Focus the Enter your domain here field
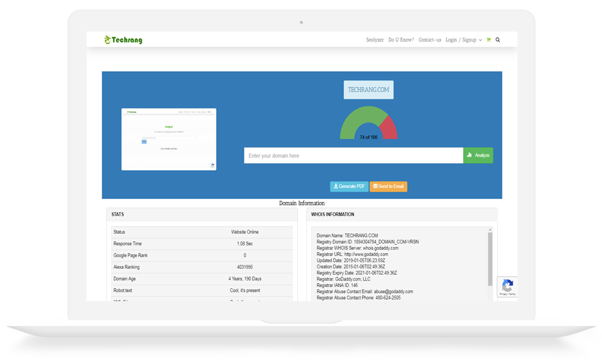The image size is (602, 364). pos(353,156)
